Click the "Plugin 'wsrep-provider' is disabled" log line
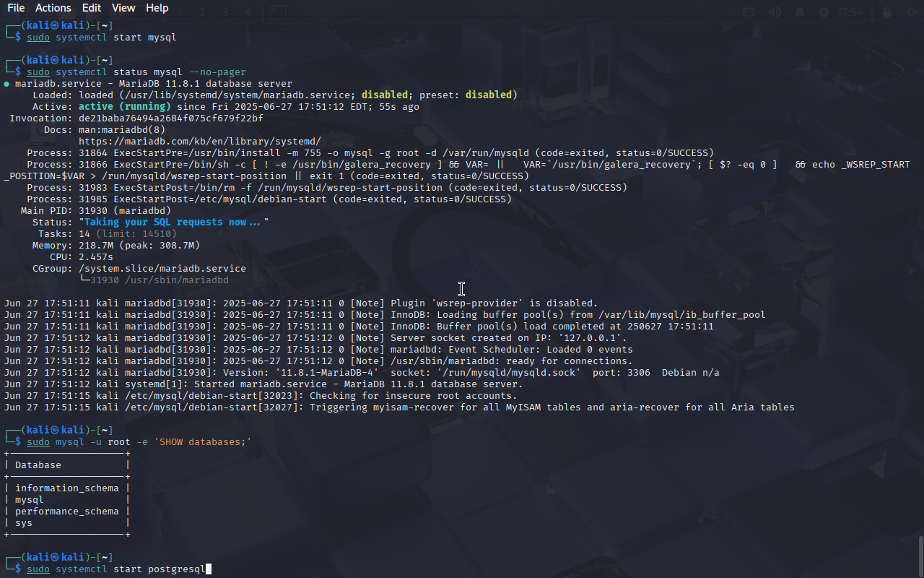 (301, 303)
